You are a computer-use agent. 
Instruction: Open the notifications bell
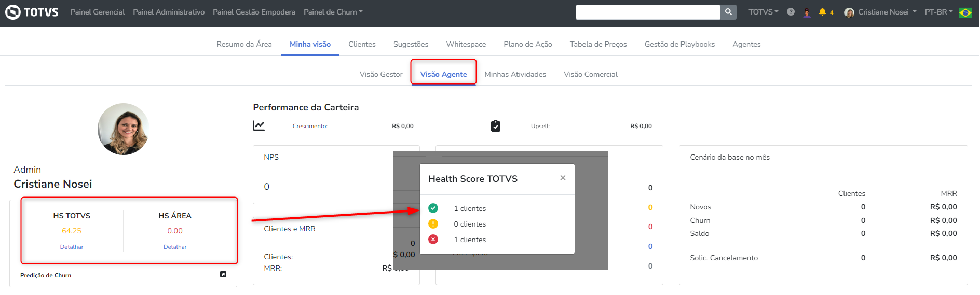822,12
